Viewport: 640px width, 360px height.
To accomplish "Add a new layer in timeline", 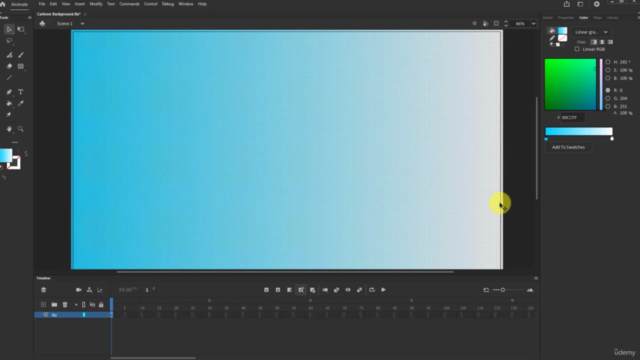I will tap(43, 304).
